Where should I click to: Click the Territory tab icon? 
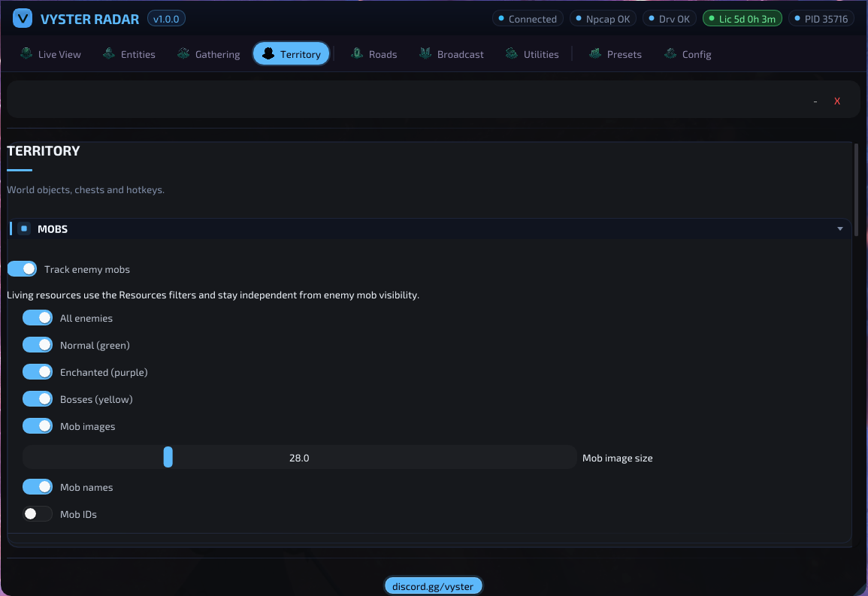[x=268, y=53]
